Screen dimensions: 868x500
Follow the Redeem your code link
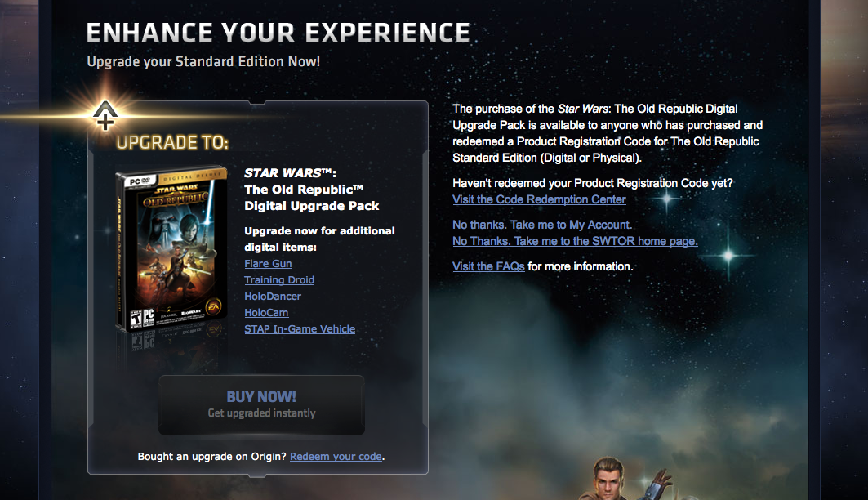[x=336, y=456]
